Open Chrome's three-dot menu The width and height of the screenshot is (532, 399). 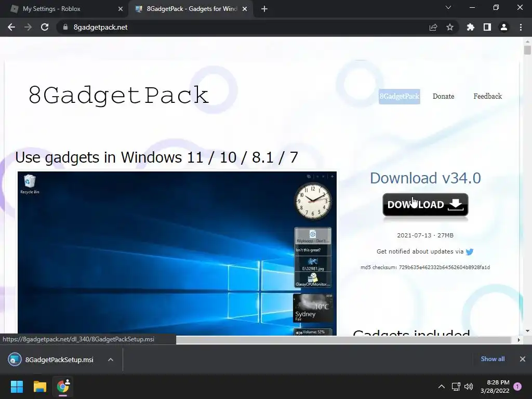[521, 27]
